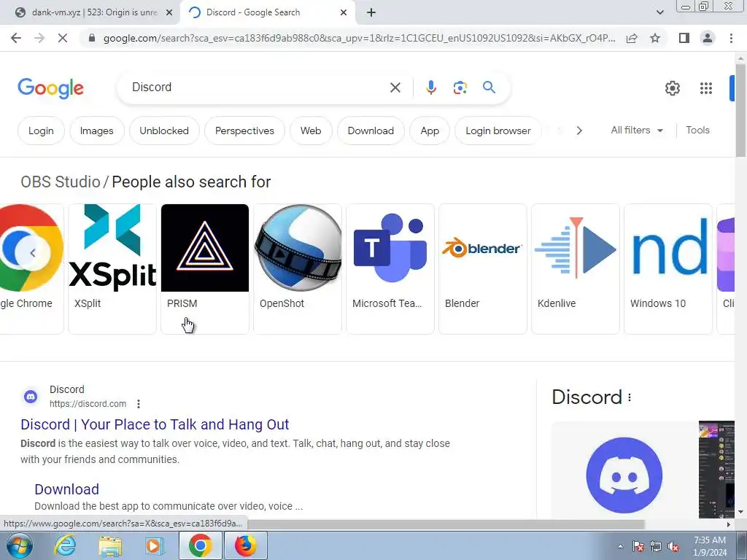Open the XSplit card
This screenshot has height=560, width=747.
click(112, 269)
